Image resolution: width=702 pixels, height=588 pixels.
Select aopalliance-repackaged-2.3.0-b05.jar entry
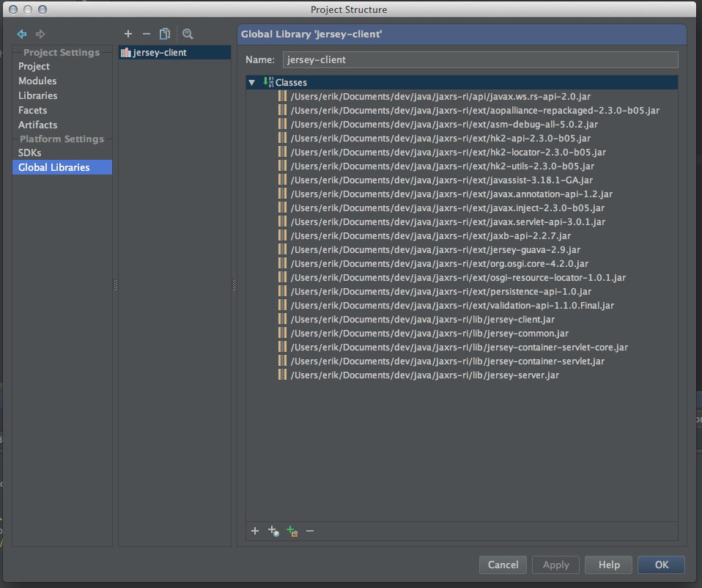pyautogui.click(x=475, y=110)
